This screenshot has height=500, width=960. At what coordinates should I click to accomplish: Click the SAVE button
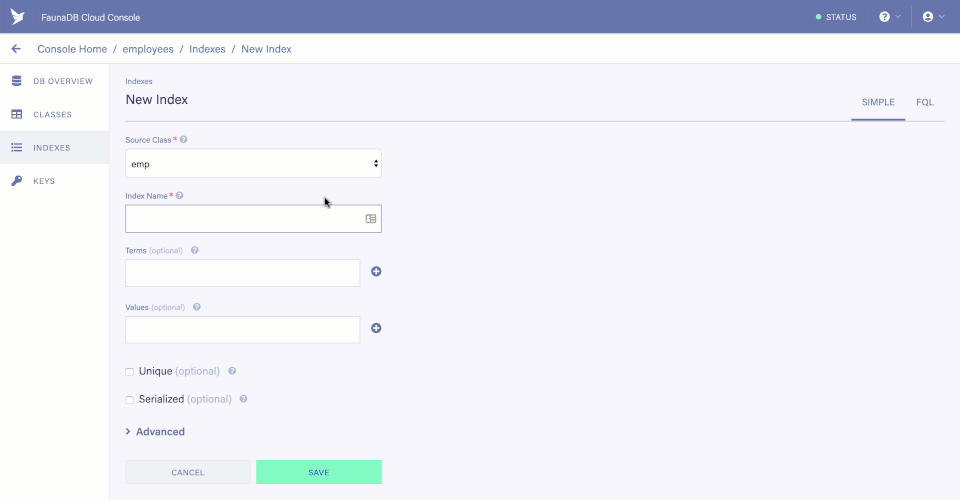tap(319, 472)
